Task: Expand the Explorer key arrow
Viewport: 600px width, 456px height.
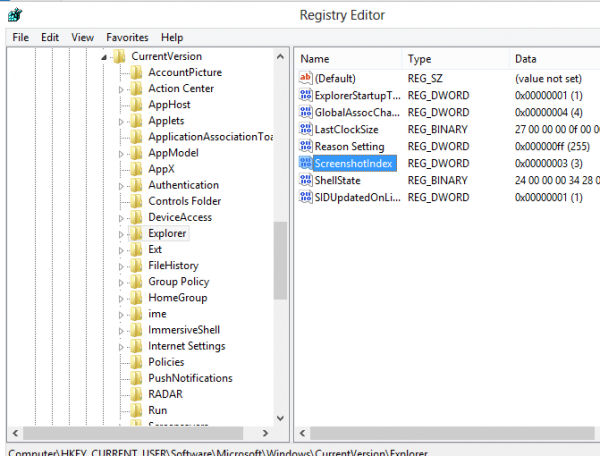Action: coord(121,233)
